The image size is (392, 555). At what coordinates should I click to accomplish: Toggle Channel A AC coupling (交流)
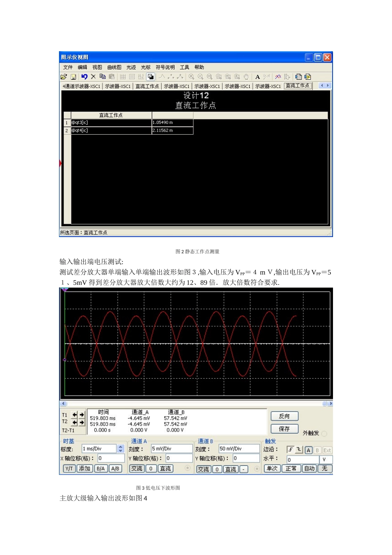pos(137,469)
